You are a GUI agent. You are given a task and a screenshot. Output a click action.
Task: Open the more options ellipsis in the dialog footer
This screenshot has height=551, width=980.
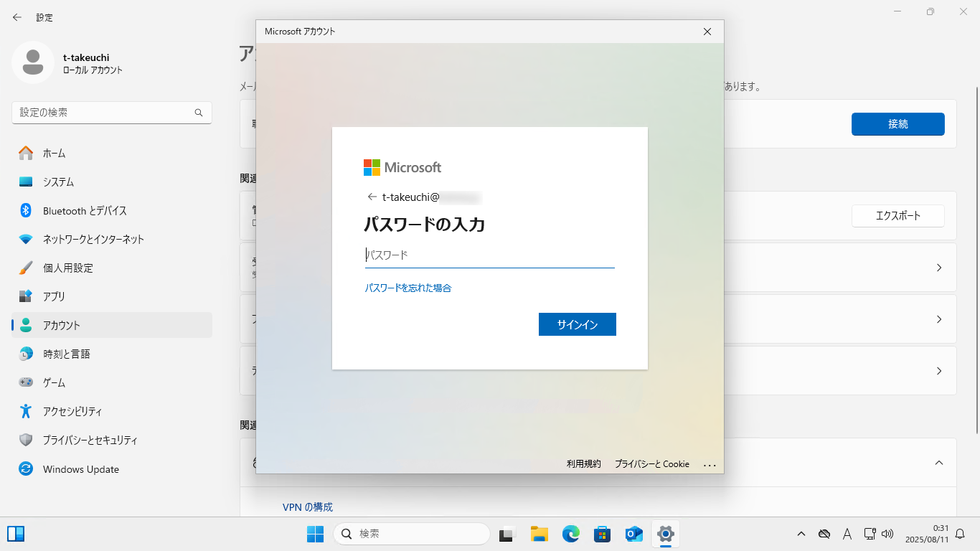tap(710, 465)
